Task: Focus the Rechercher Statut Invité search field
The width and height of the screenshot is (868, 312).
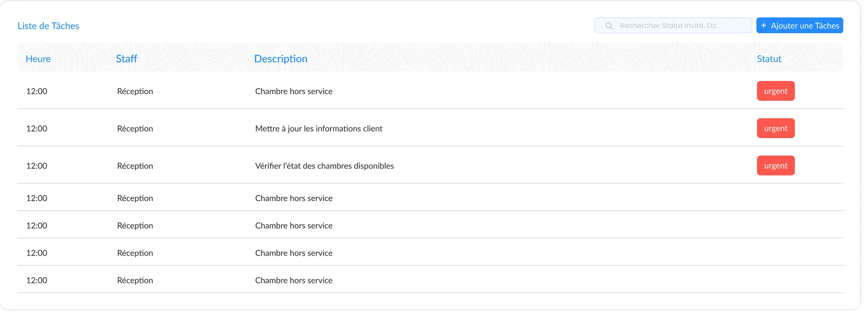Action: click(x=673, y=26)
